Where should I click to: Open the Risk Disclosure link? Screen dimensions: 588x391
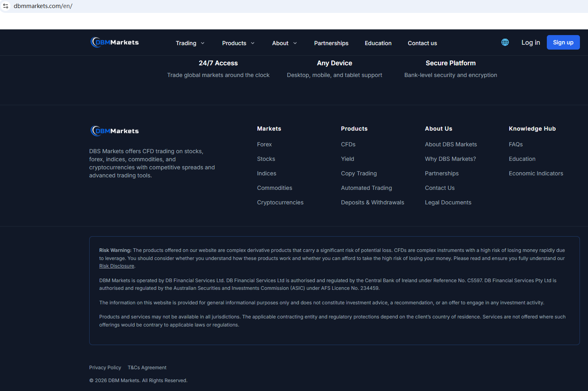(117, 266)
